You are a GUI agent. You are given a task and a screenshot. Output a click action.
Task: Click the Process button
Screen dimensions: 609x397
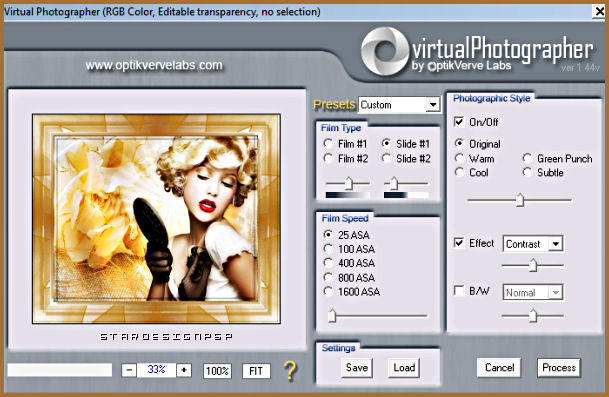559,367
